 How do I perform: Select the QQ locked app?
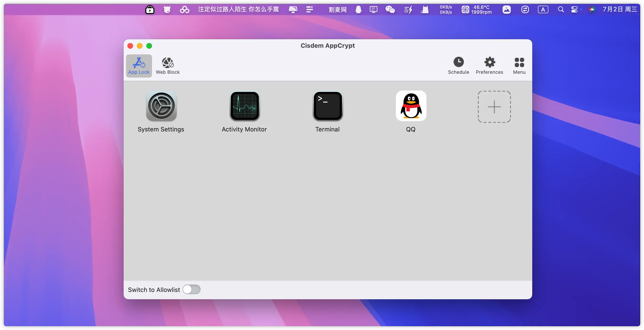coord(411,106)
